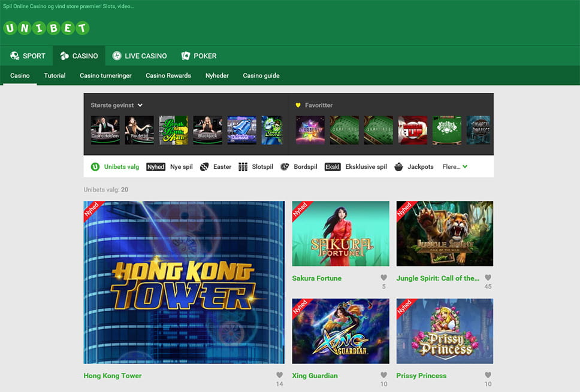
Task: Click the Jackpots pot icon
Action: tap(398, 166)
